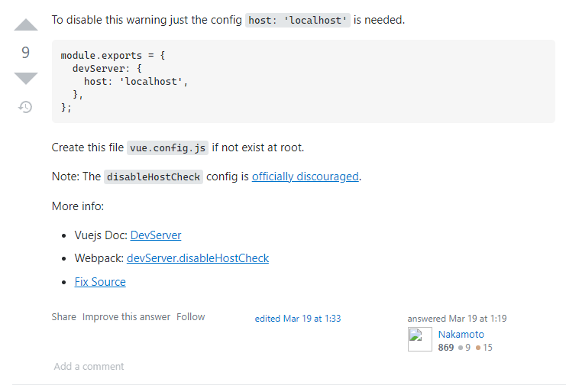This screenshot has height=392, width=566.
Task: Click Improve this answer
Action: coord(126,317)
